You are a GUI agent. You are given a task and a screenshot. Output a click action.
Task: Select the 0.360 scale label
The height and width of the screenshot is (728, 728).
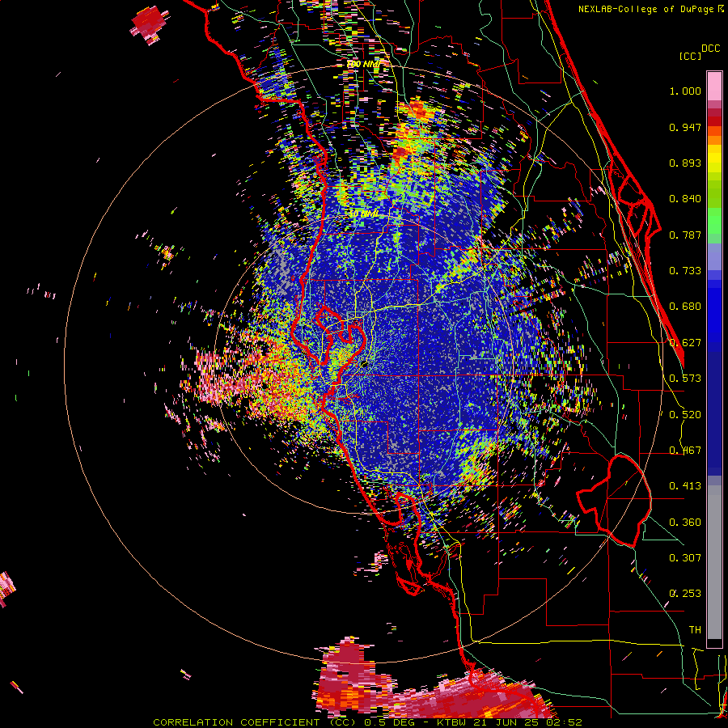(685, 523)
